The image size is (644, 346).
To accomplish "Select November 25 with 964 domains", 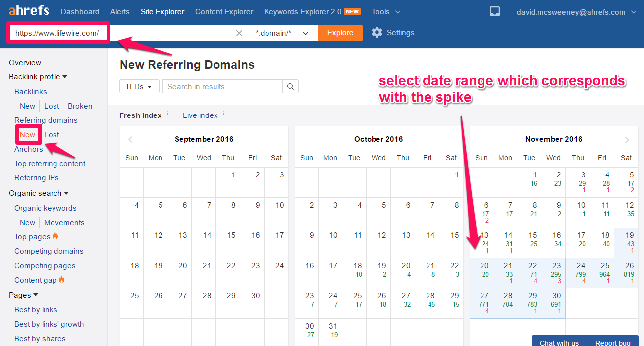I will coord(602,273).
